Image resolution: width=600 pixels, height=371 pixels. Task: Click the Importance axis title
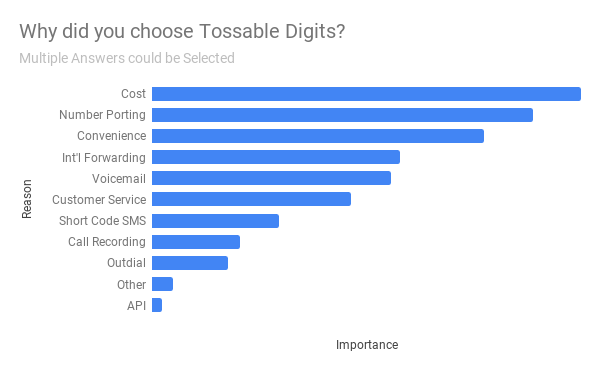tap(367, 345)
